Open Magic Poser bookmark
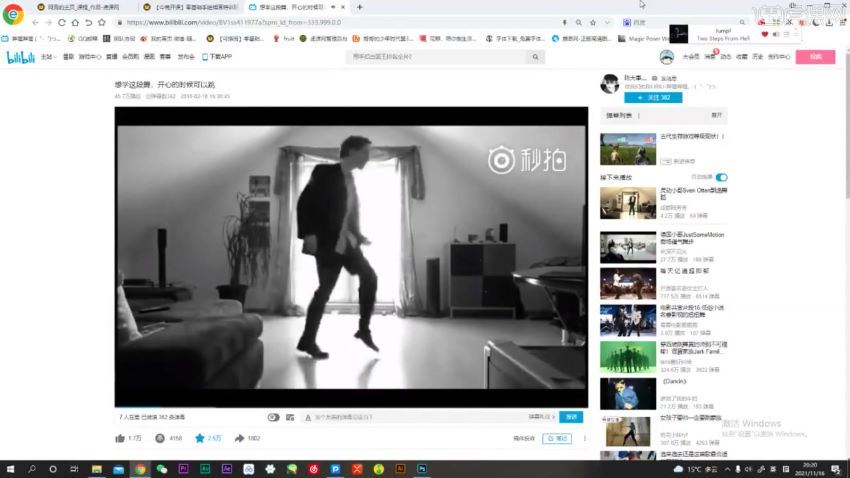Screen dimensions: 850x478 pyautogui.click(x=643, y=38)
